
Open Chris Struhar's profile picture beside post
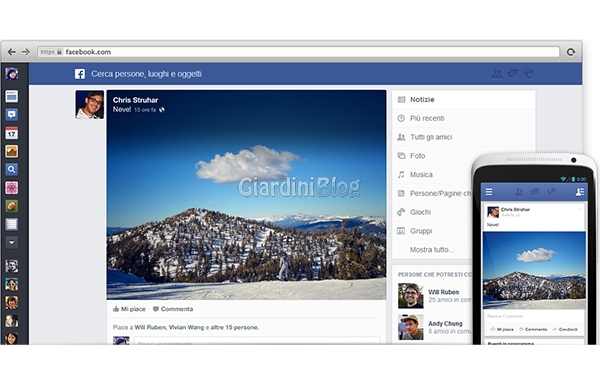90,105
